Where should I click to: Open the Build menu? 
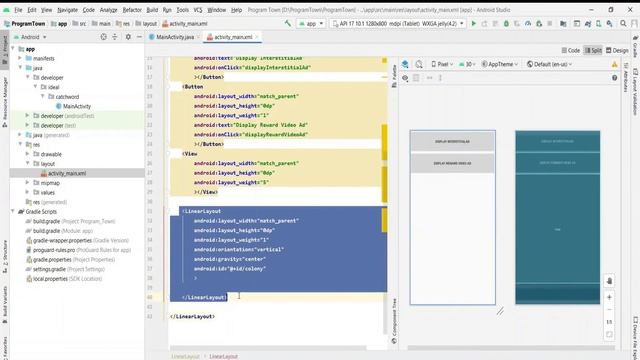[x=152, y=10]
